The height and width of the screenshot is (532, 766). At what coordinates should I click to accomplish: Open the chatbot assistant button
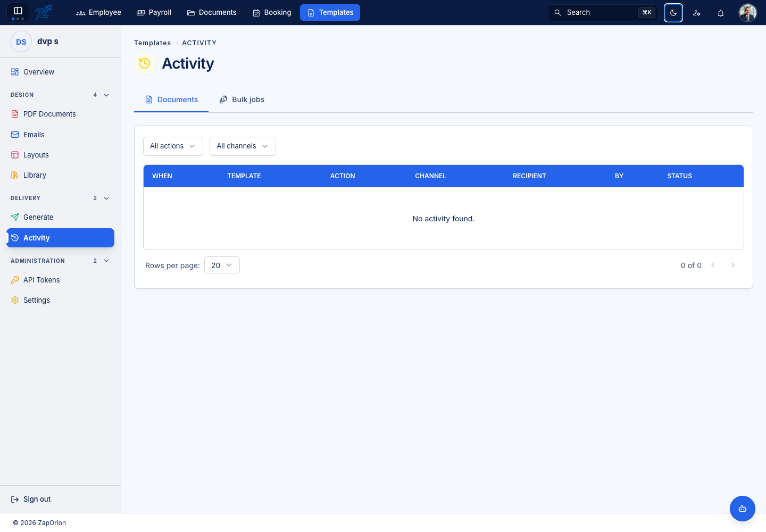tap(743, 509)
